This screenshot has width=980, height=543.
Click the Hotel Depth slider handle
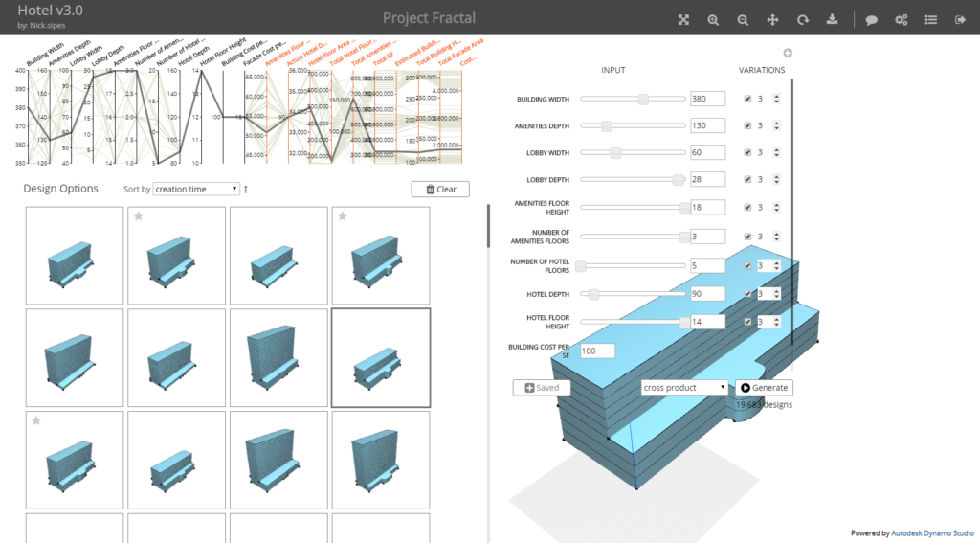click(x=593, y=293)
